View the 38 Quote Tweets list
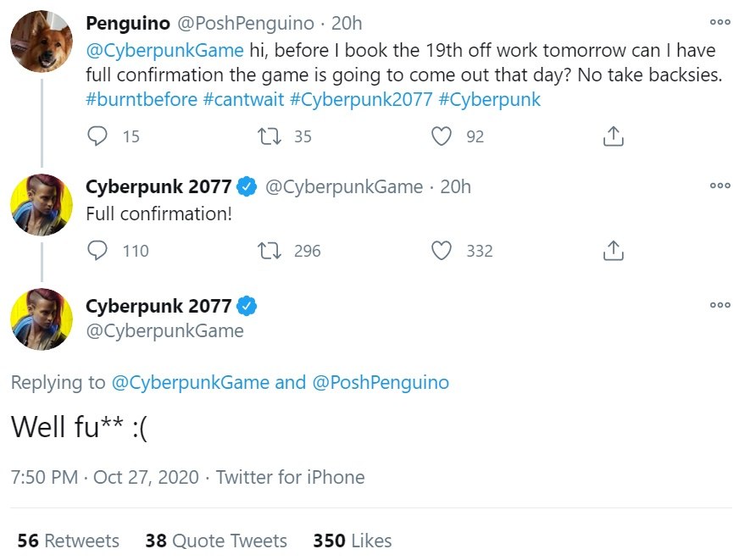The height and width of the screenshot is (560, 750). [x=216, y=541]
